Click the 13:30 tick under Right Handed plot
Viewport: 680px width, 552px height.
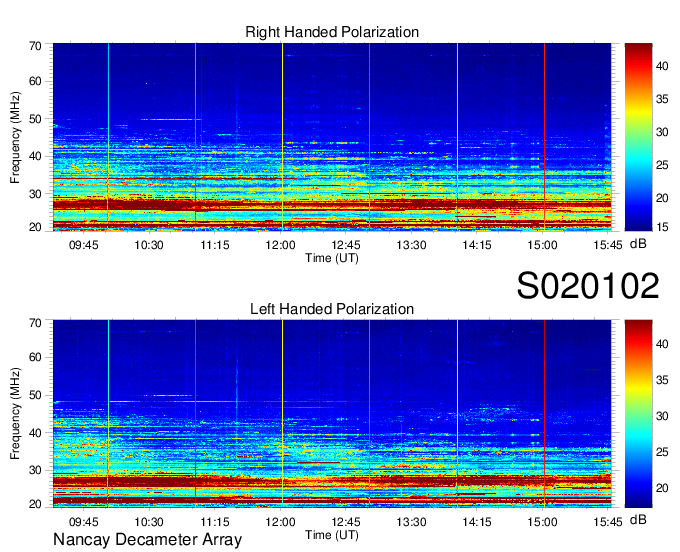pyautogui.click(x=411, y=245)
